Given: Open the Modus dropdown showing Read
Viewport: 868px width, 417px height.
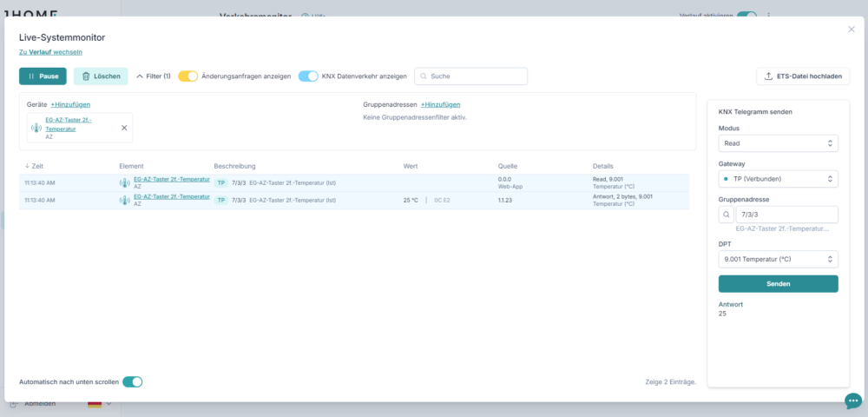Looking at the screenshot, I should point(779,143).
